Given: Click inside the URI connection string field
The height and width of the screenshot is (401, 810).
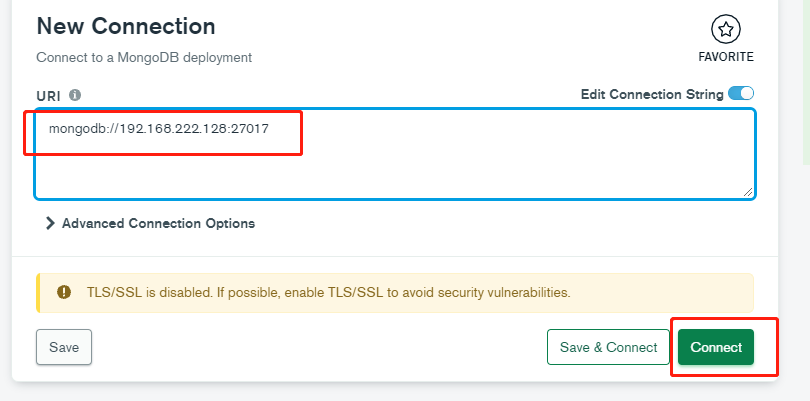Looking at the screenshot, I should (395, 154).
